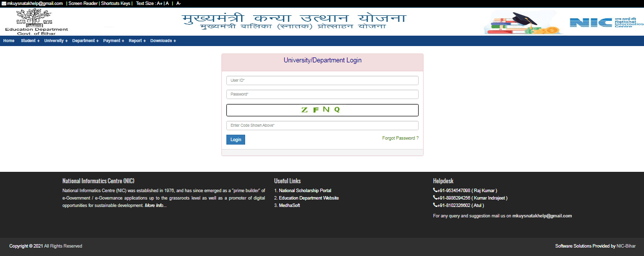Screen dimensions: 644x256
Task: Increase text size with A+
Action: coord(160,3)
